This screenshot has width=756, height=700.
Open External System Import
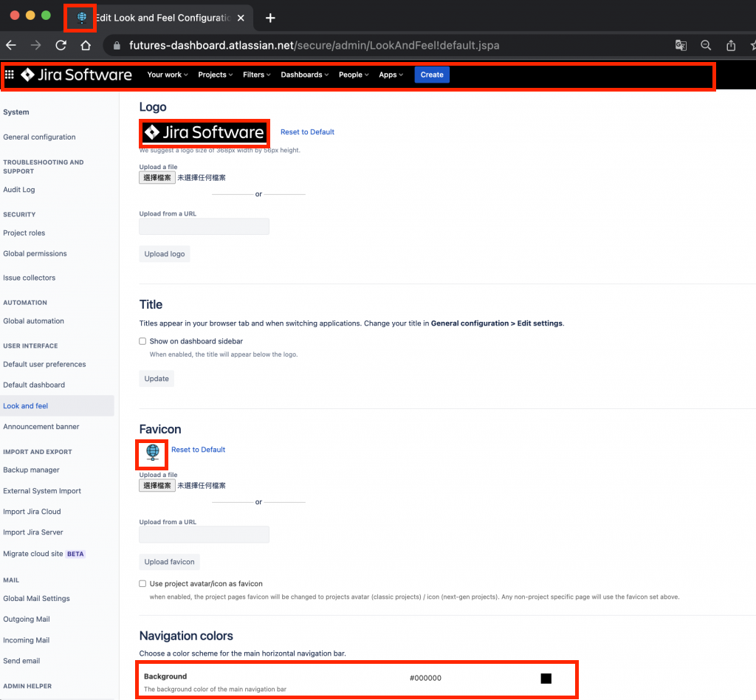click(42, 491)
